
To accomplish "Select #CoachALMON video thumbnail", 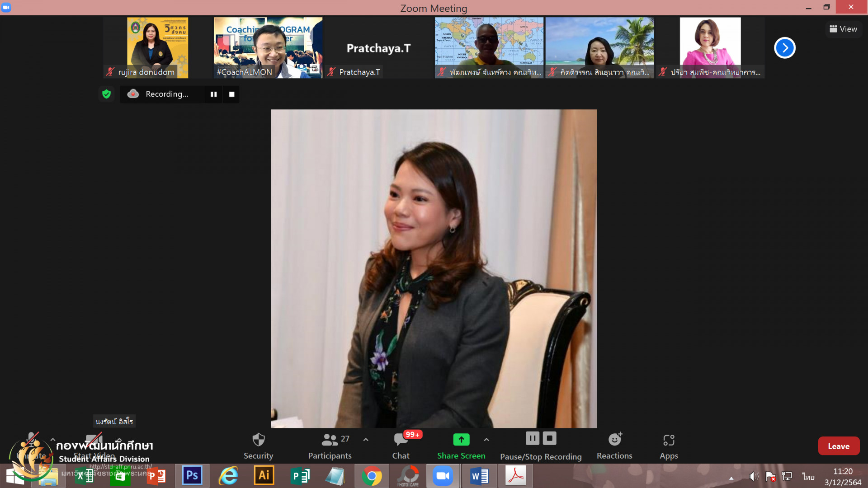I will [268, 48].
